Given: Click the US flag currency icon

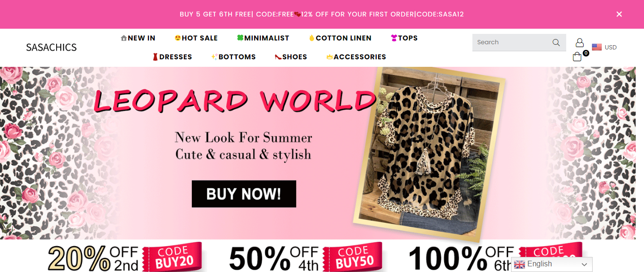Looking at the screenshot, I should pyautogui.click(x=597, y=47).
